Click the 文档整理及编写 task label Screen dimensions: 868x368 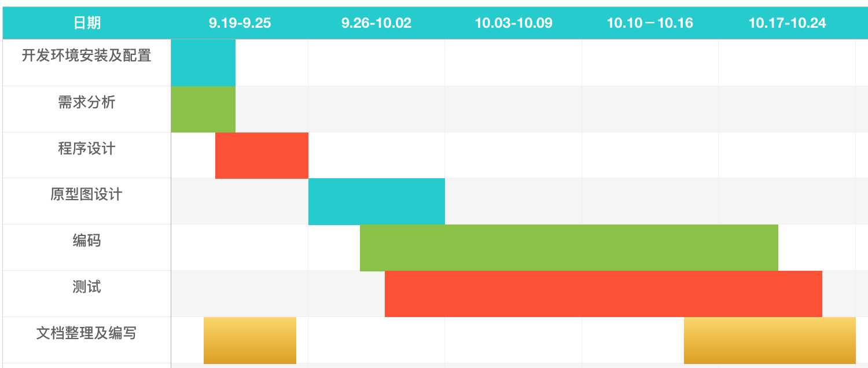[87, 333]
